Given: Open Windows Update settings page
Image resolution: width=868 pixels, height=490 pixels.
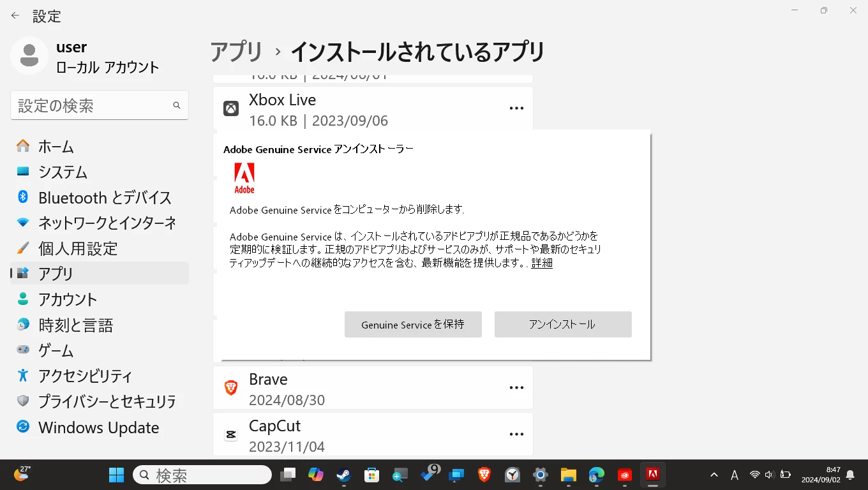Looking at the screenshot, I should [x=100, y=427].
